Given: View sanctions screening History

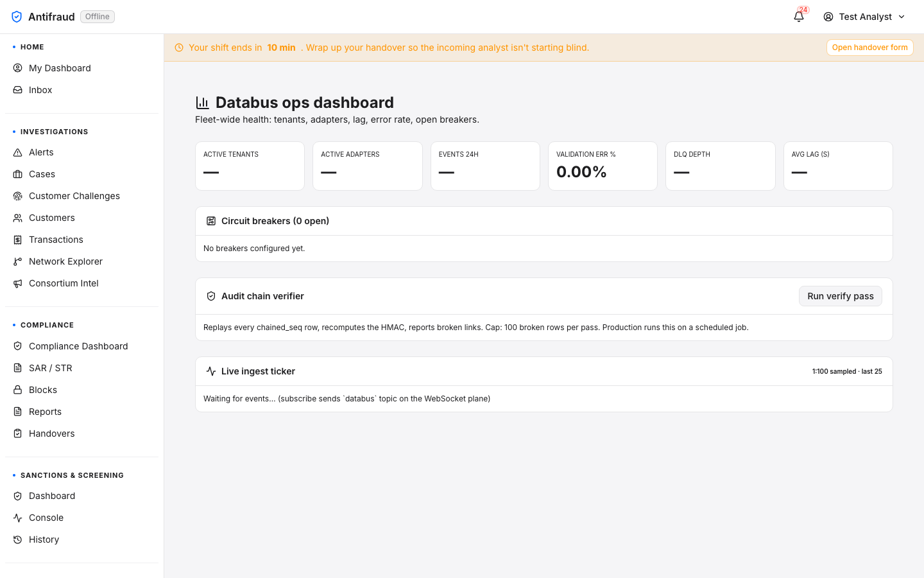Looking at the screenshot, I should click(x=81, y=539).
